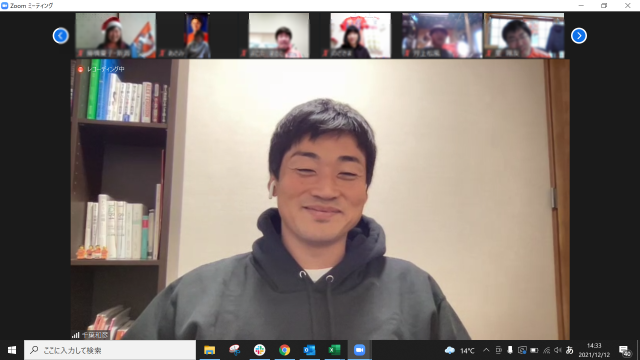Image resolution: width=640 pixels, height=360 pixels.
Task: Select the Santa hat participant thumbnail
Action: [x=116, y=36]
